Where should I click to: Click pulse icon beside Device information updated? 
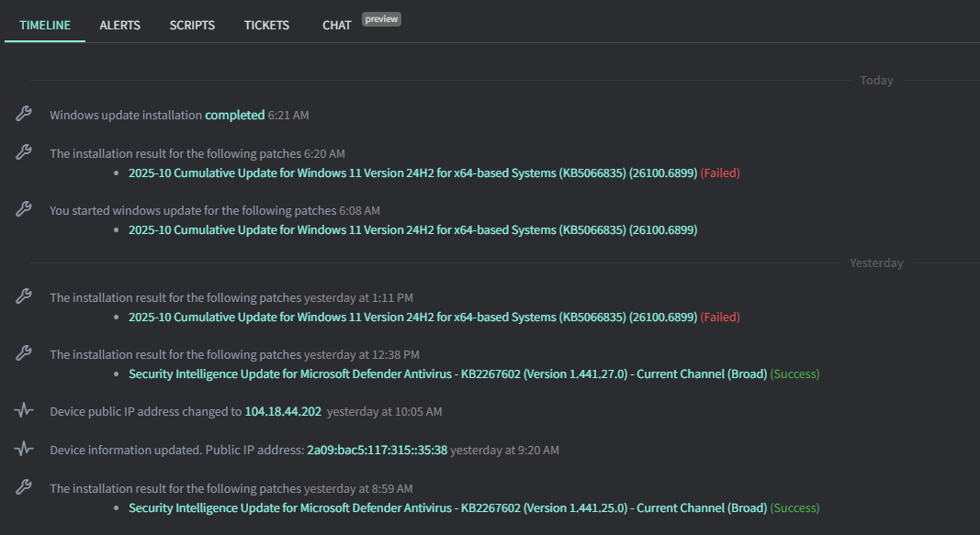click(x=24, y=450)
